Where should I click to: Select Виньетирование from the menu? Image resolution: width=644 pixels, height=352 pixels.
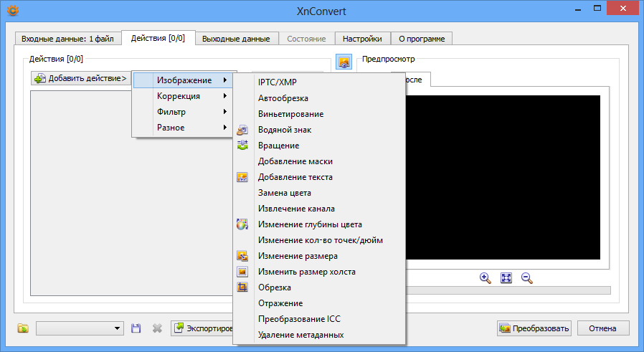(x=319, y=114)
